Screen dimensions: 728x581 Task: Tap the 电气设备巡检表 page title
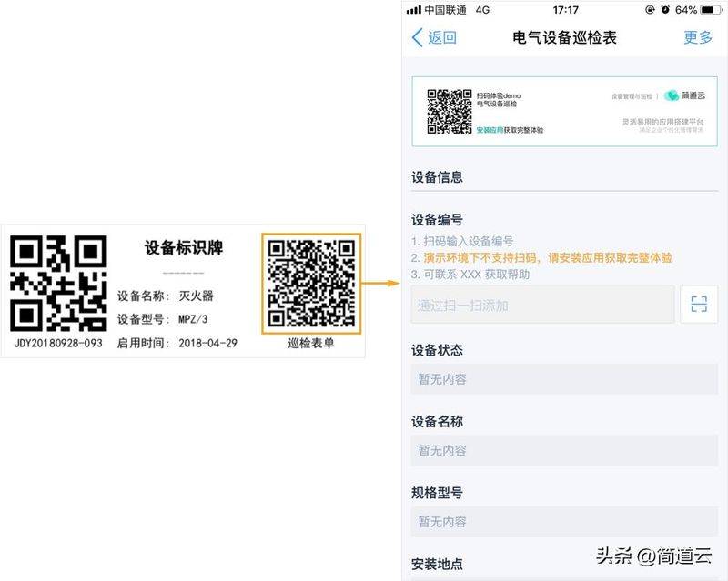pyautogui.click(x=564, y=37)
